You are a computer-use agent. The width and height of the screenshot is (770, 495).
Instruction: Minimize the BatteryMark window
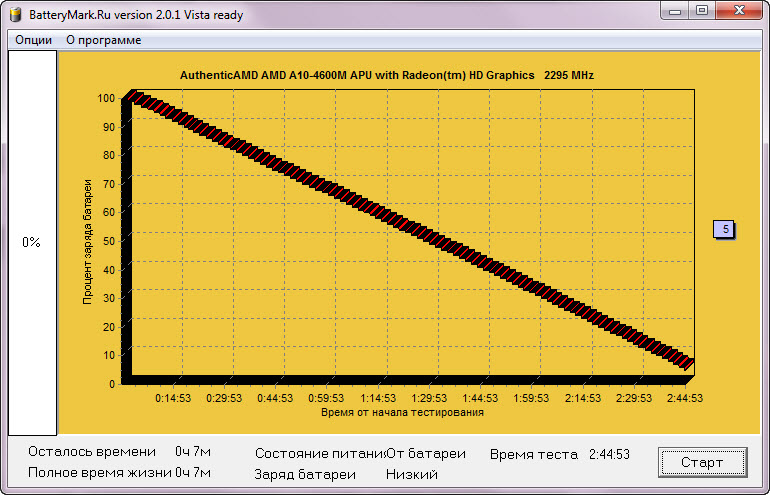coord(675,11)
